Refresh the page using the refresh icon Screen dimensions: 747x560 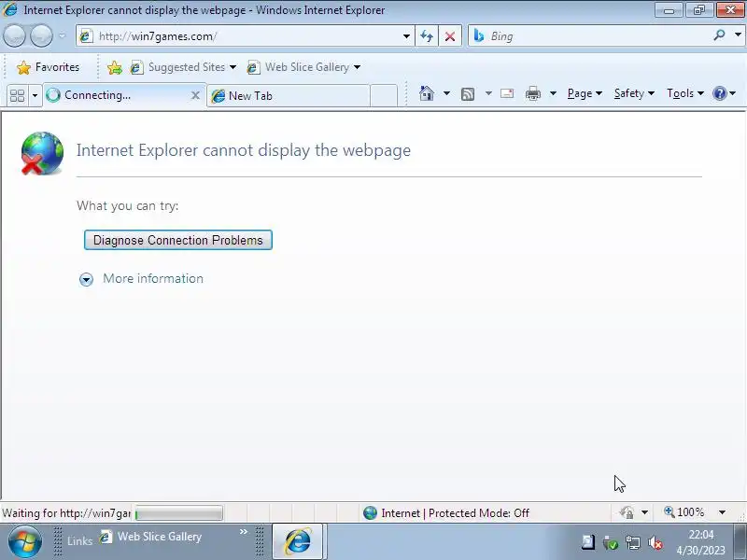pyautogui.click(x=427, y=36)
